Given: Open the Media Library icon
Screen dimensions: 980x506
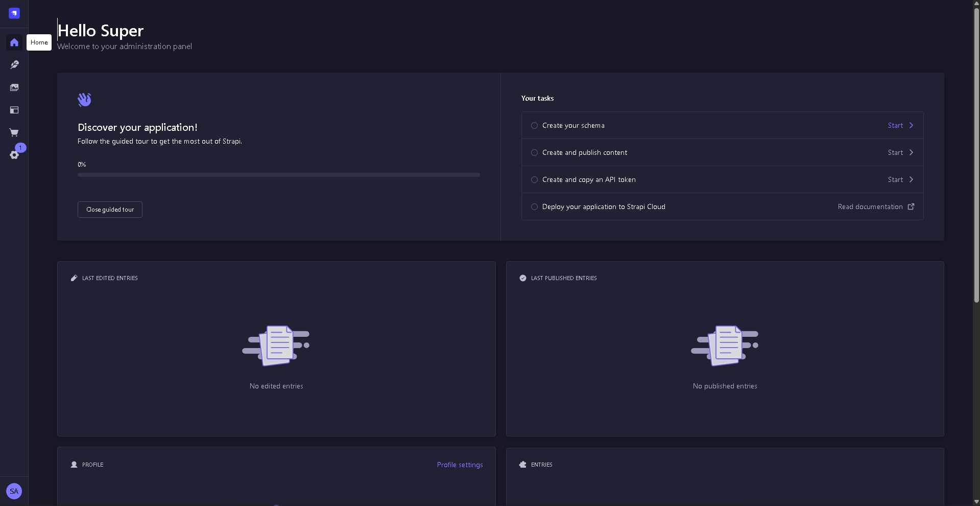Looking at the screenshot, I should pos(14,87).
